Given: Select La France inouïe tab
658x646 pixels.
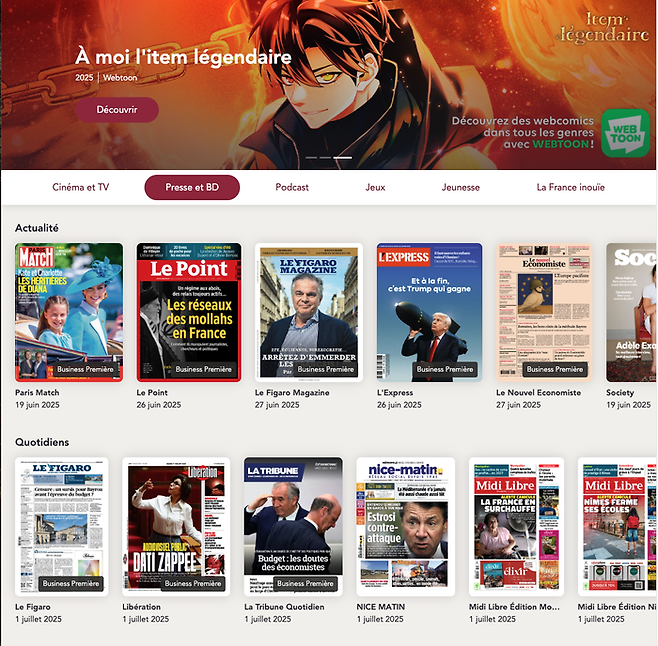Looking at the screenshot, I should coord(570,187).
